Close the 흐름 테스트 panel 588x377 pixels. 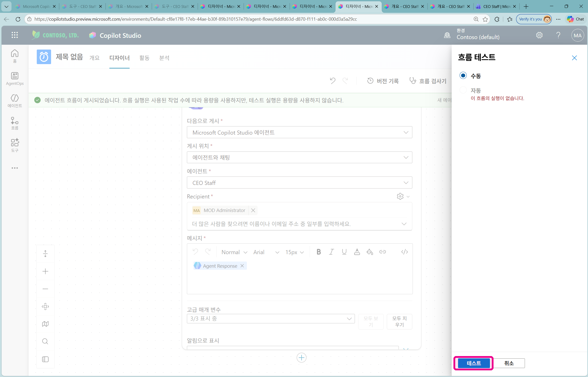(x=574, y=58)
